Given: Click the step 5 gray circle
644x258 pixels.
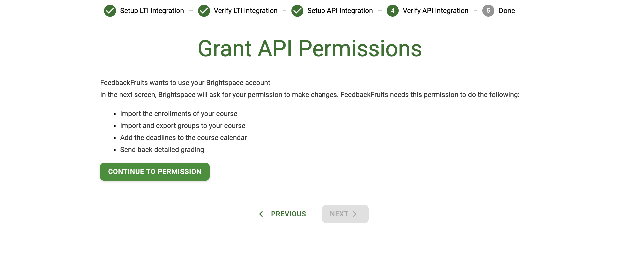Looking at the screenshot, I should pyautogui.click(x=488, y=11).
